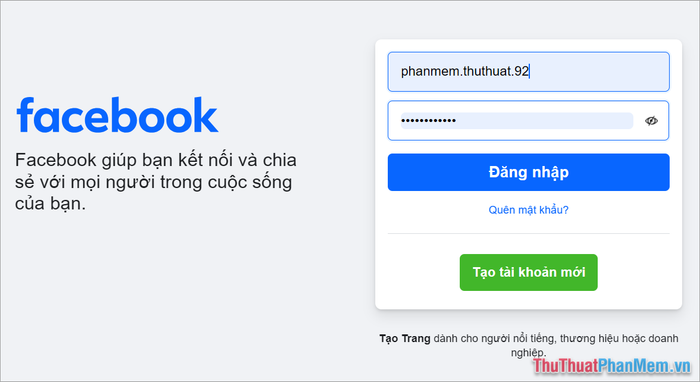This screenshot has width=700, height=382.
Task: Click the white card area beside the green button
Action: pyautogui.click(x=638, y=272)
